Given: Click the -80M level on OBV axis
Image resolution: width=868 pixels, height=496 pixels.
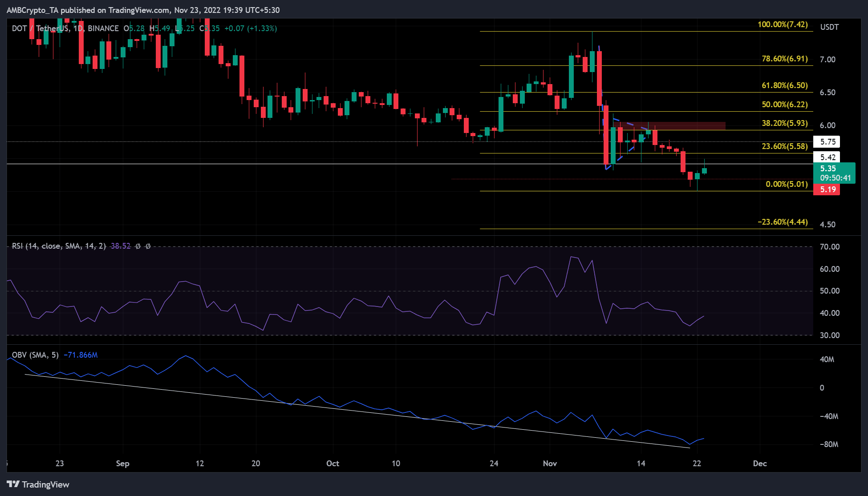Looking at the screenshot, I should (x=829, y=444).
